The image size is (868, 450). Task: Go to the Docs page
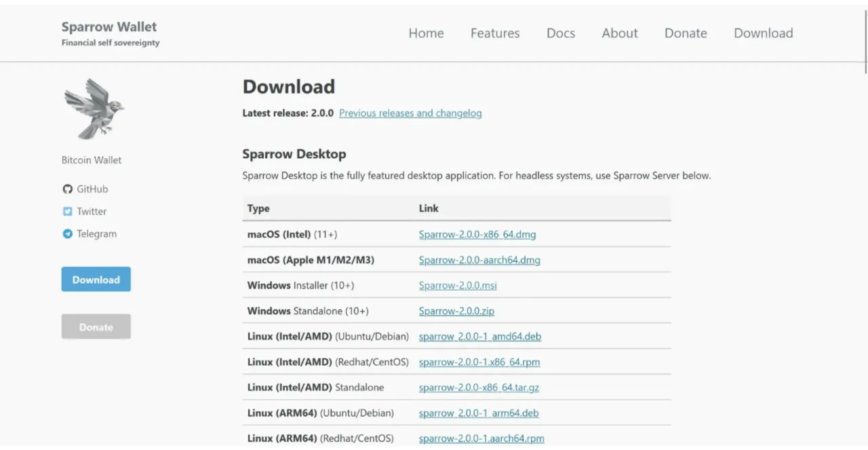pyautogui.click(x=561, y=33)
